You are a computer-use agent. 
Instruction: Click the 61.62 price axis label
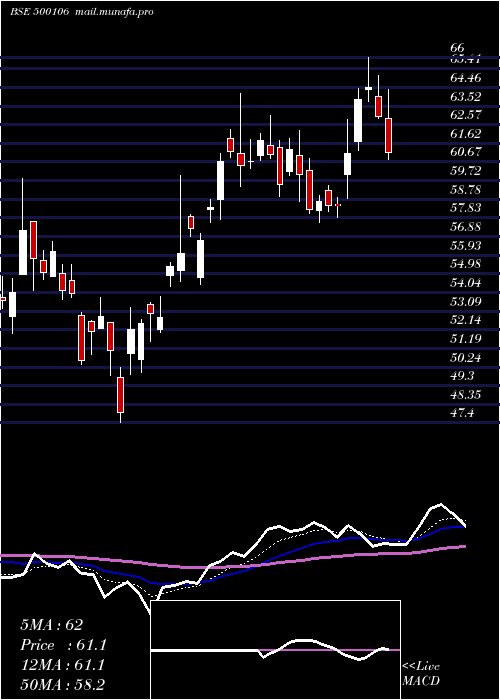tap(466, 133)
